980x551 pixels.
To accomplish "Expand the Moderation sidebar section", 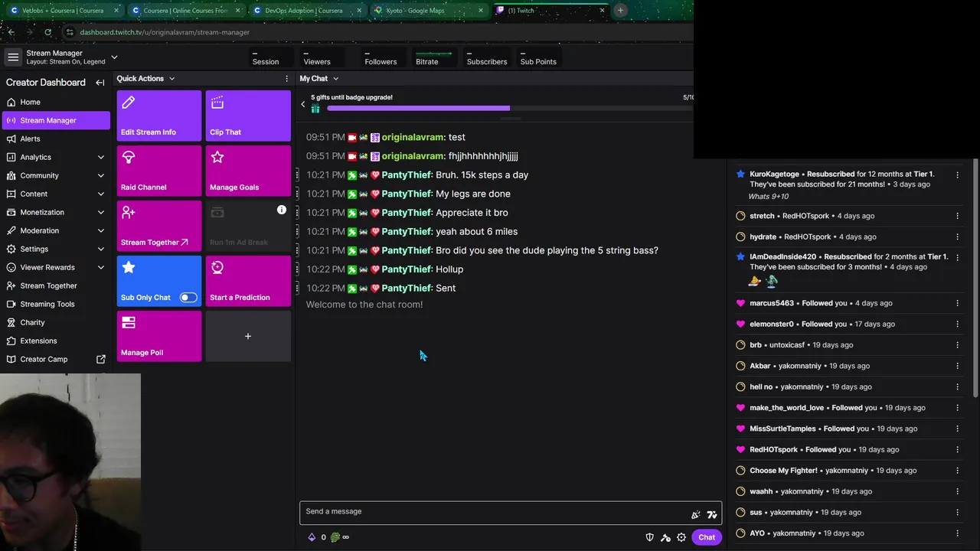I will [x=101, y=230].
